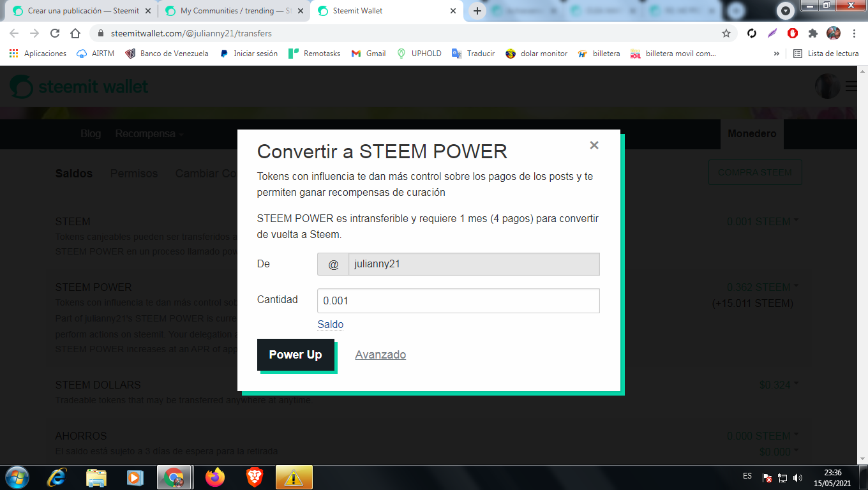The image size is (868, 490).
Task: Bookmark this page with the star icon
Action: coord(726,33)
